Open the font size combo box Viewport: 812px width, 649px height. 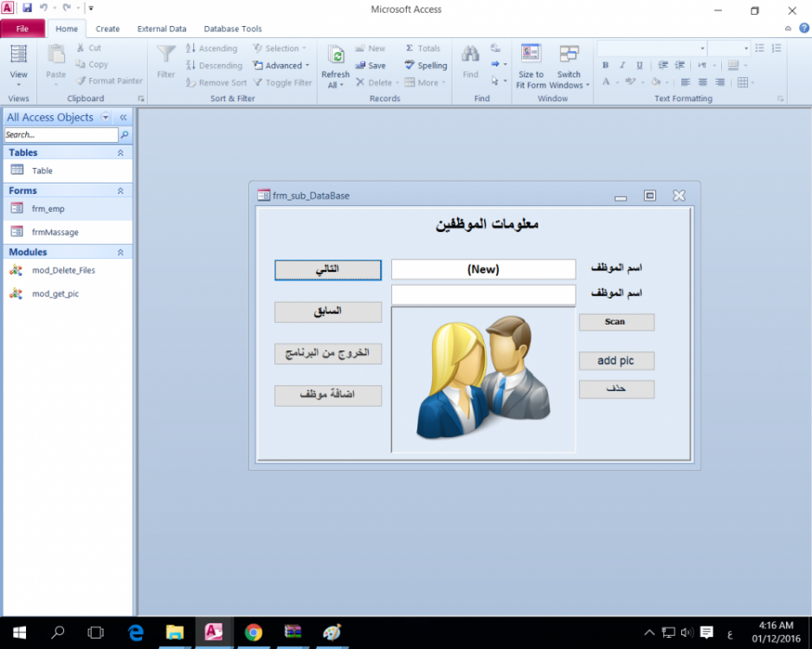click(x=729, y=48)
